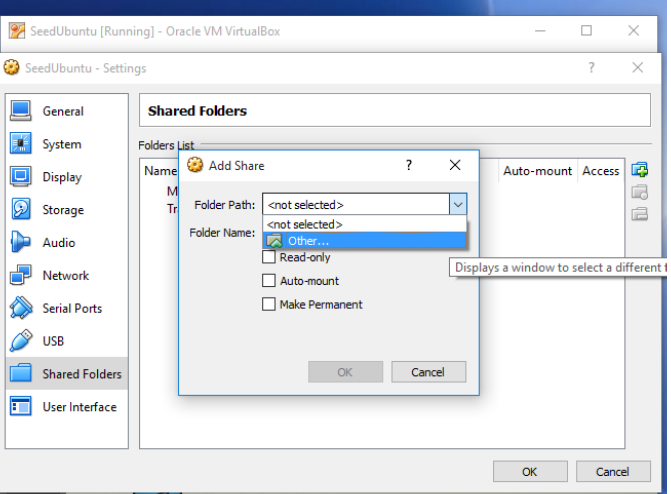Select the Audio speaker icon
The width and height of the screenshot is (671, 494).
click(x=21, y=243)
